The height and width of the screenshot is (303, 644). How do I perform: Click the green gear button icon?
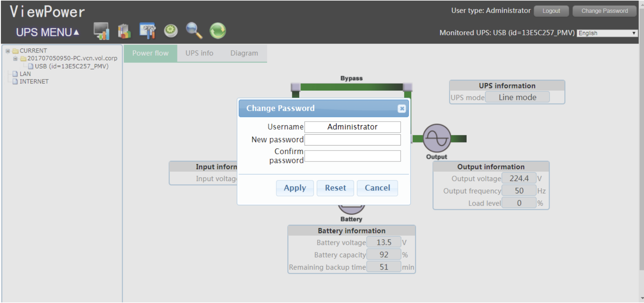coord(171,31)
